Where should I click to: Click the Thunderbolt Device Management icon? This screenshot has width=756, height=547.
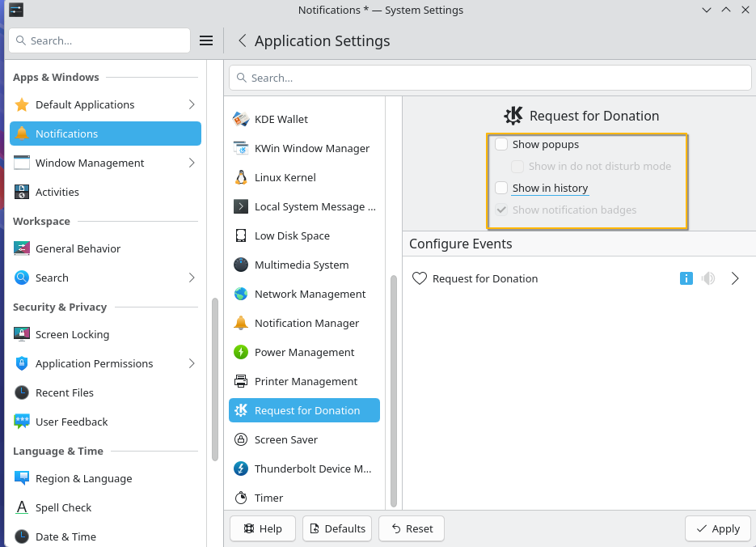pos(240,469)
